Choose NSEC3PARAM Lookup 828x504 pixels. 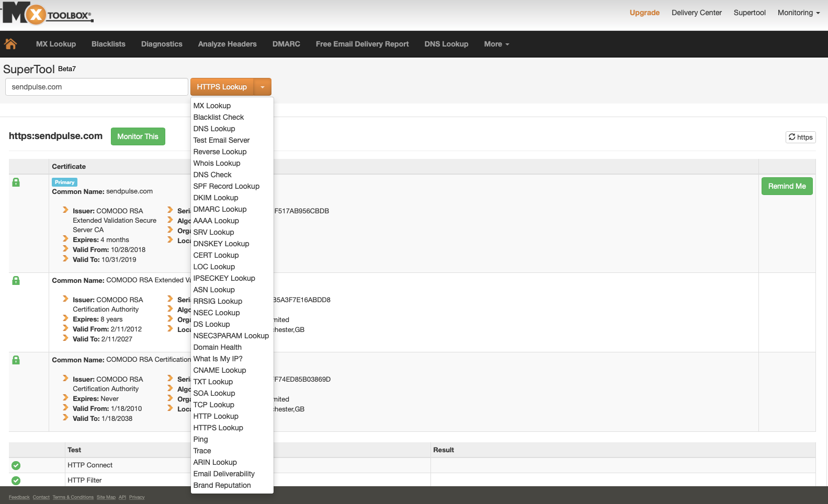coord(232,336)
